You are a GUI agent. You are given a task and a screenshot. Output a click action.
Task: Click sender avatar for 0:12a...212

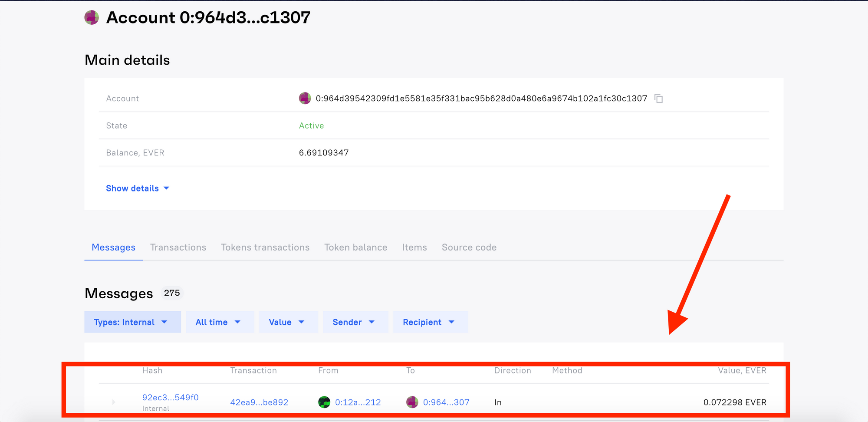click(x=324, y=402)
